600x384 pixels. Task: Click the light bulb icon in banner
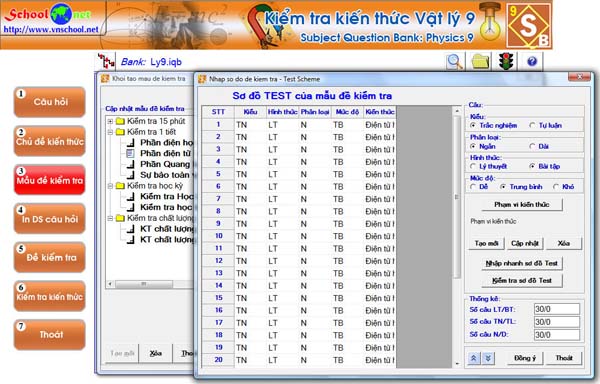click(x=490, y=22)
